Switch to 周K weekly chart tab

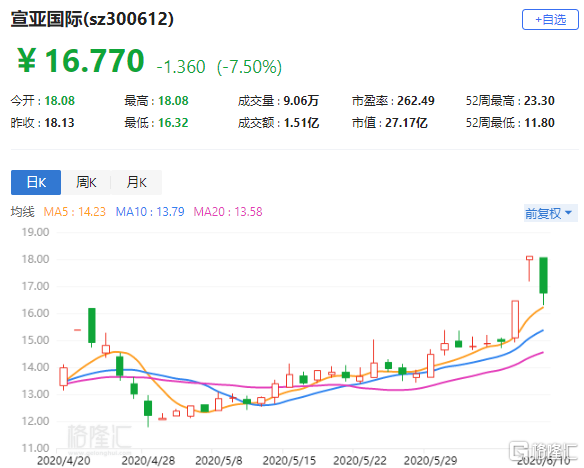click(86, 182)
